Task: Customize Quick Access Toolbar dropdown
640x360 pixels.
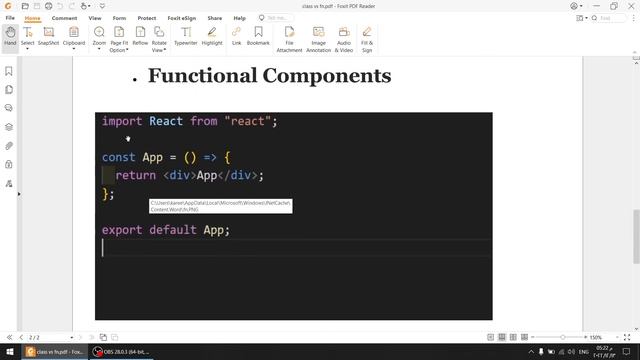Action: tap(102, 6)
